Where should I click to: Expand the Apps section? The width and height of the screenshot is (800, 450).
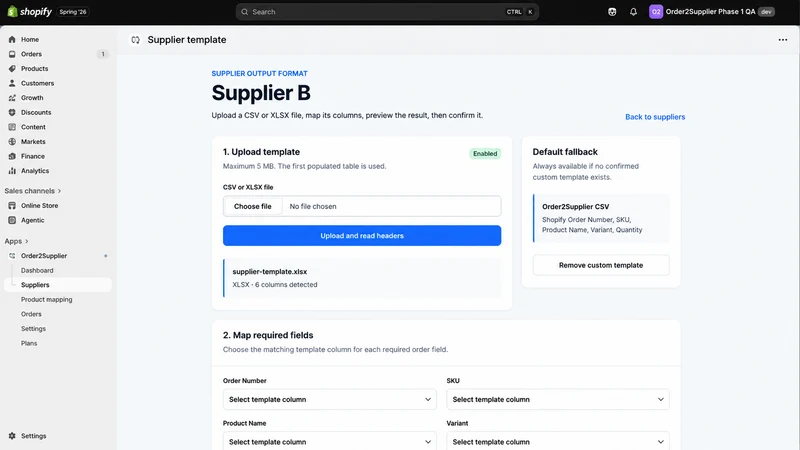pos(16,241)
